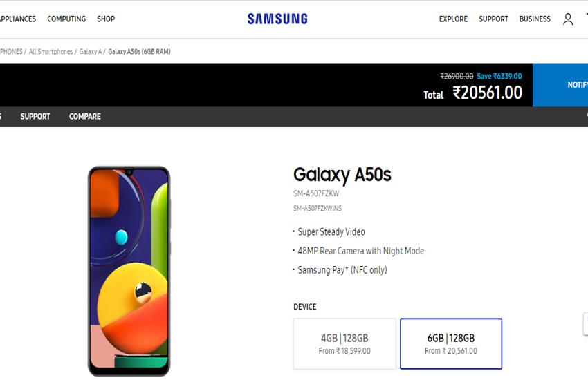Switch to the Compare tab

[84, 117]
